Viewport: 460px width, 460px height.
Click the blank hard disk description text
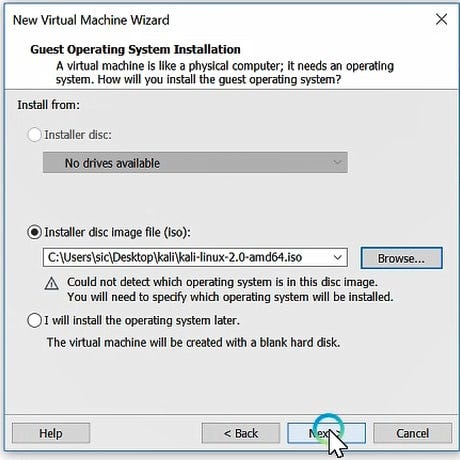pyautogui.click(x=193, y=342)
